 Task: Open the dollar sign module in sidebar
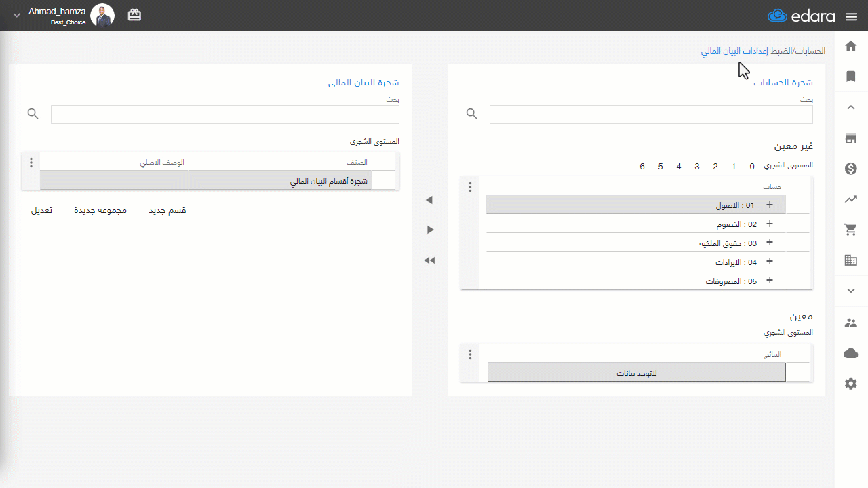click(851, 169)
